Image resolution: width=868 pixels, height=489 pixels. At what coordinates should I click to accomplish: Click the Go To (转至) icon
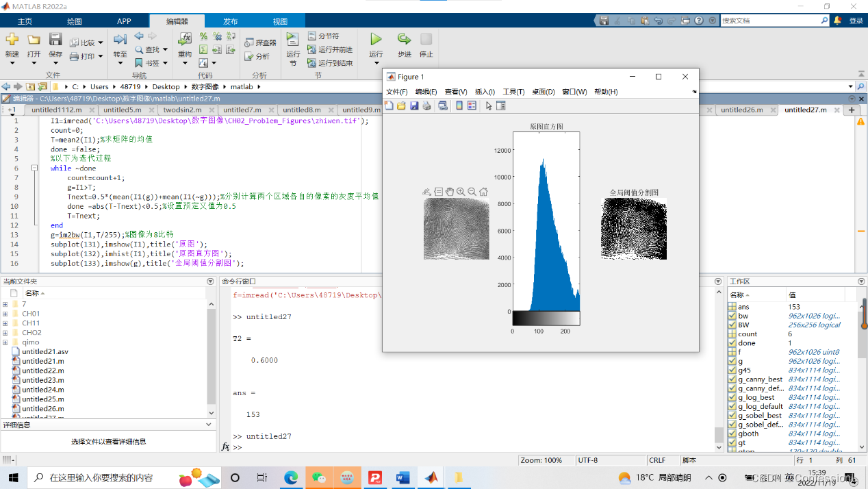[x=120, y=40]
